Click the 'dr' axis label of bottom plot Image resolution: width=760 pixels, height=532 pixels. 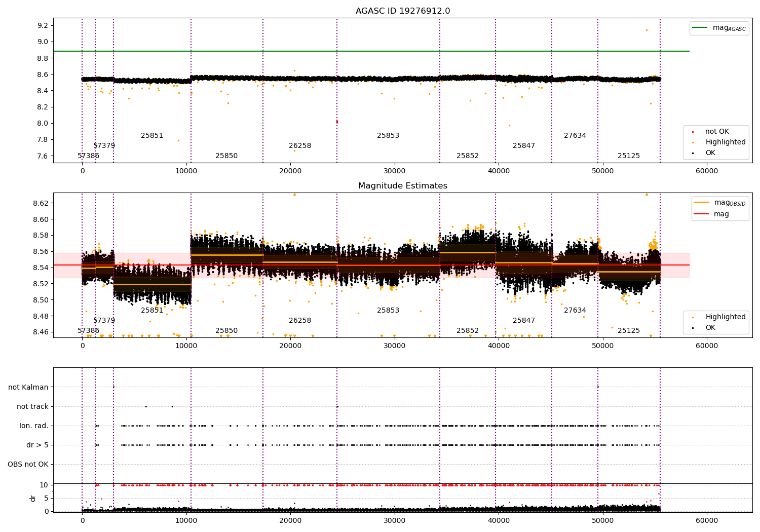point(33,498)
